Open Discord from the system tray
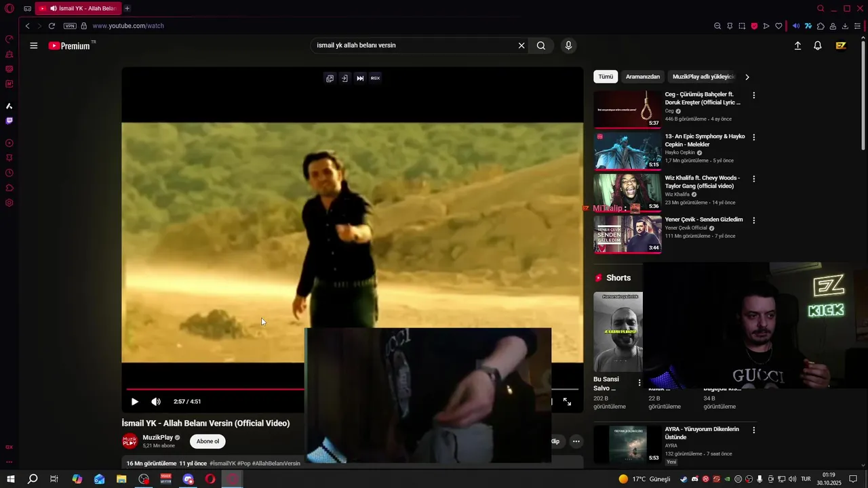Image resolution: width=868 pixels, height=488 pixels. pos(694,479)
